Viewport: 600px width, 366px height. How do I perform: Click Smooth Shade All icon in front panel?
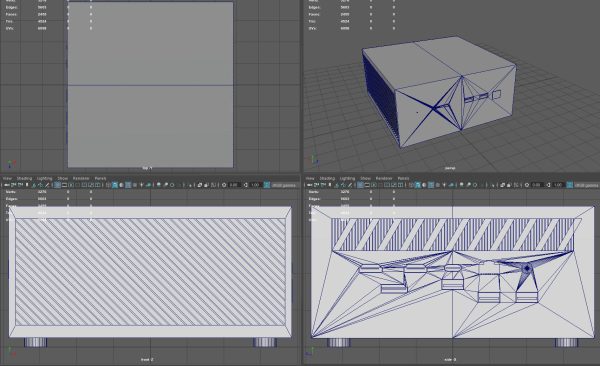(115, 185)
